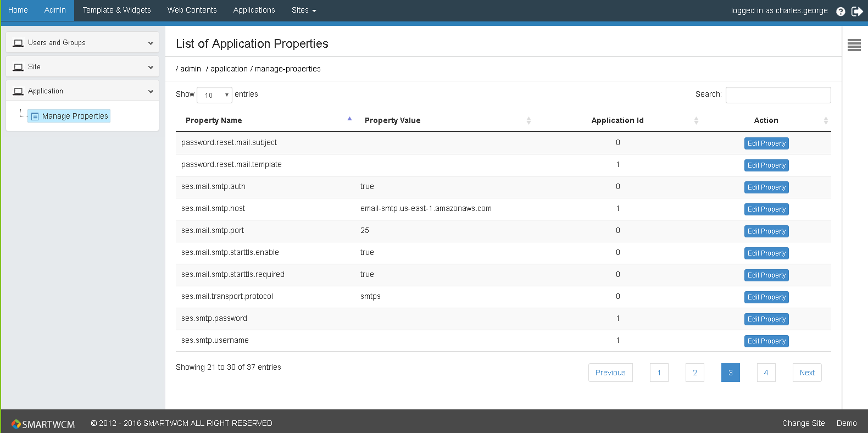Click the Search input field
The height and width of the screenshot is (433, 868).
pyautogui.click(x=778, y=95)
